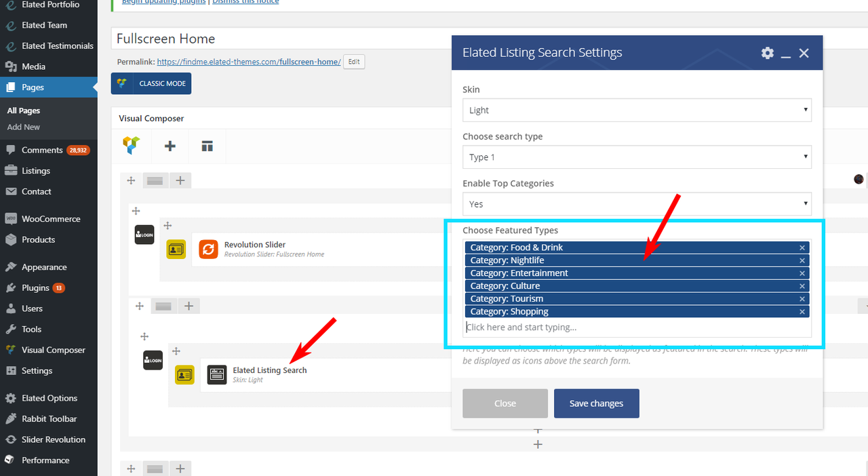Screen dimensions: 868x476
Task: Click the Settings sidebar icon
Action: (10, 371)
